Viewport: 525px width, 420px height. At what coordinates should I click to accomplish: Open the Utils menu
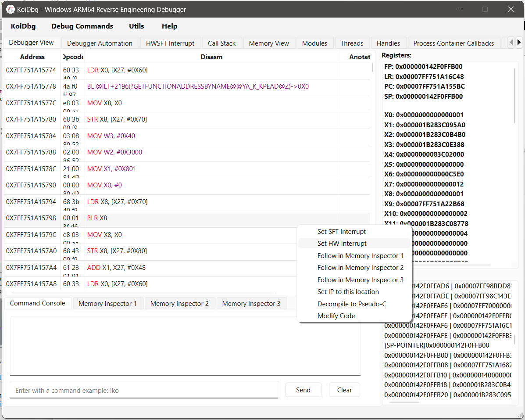coord(136,26)
